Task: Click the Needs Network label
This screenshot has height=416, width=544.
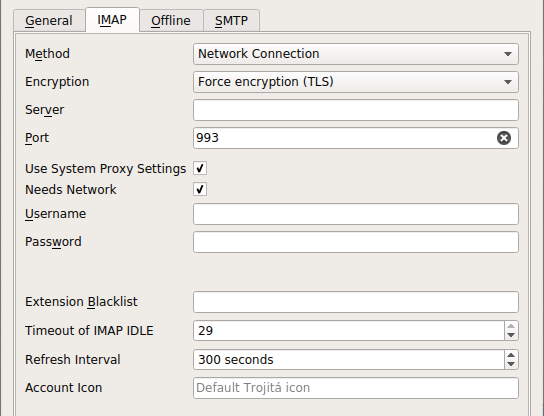Action: tap(71, 189)
